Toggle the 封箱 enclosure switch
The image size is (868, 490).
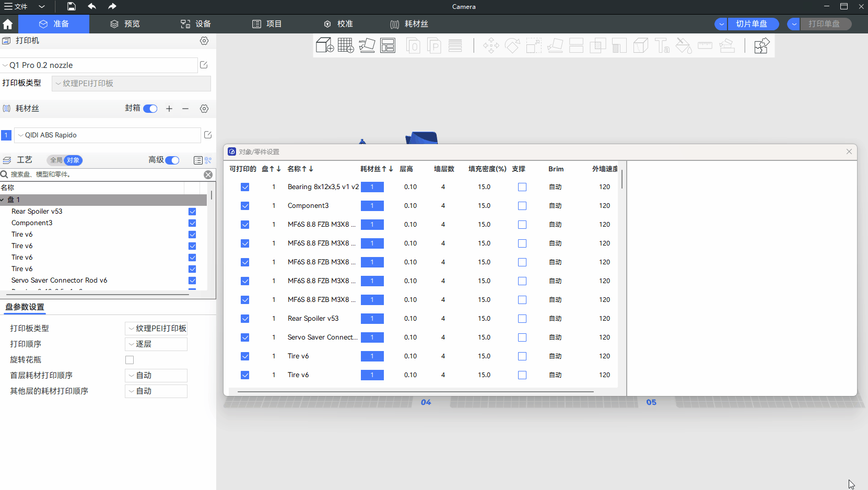150,109
